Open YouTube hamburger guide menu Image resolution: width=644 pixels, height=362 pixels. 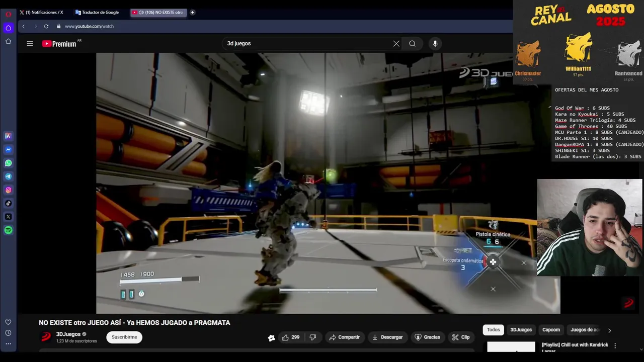(x=30, y=44)
